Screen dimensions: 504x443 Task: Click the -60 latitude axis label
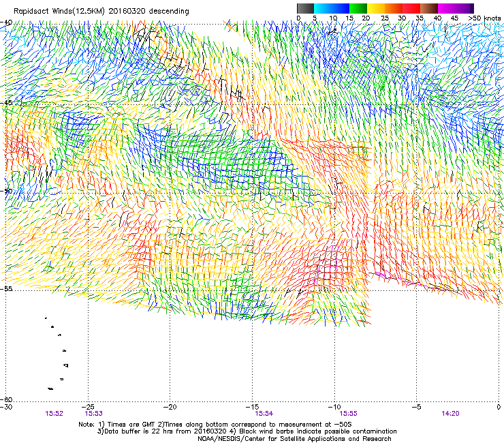coord(6,399)
